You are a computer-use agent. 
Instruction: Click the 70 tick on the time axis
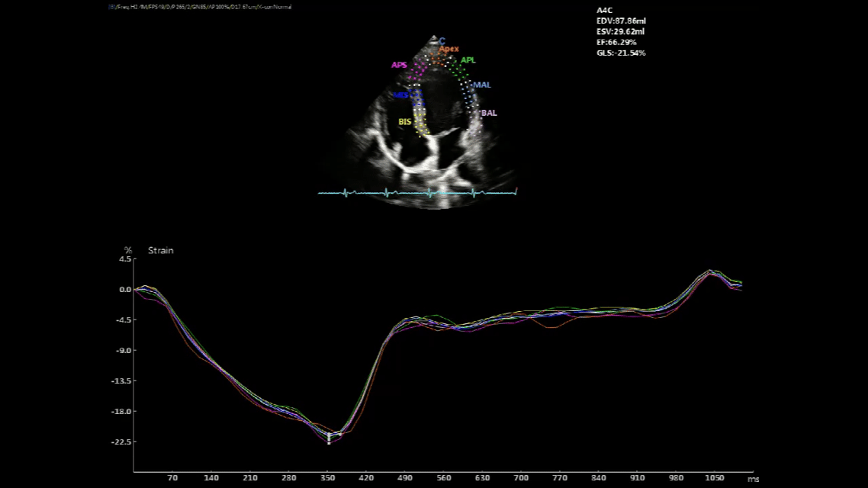point(172,478)
